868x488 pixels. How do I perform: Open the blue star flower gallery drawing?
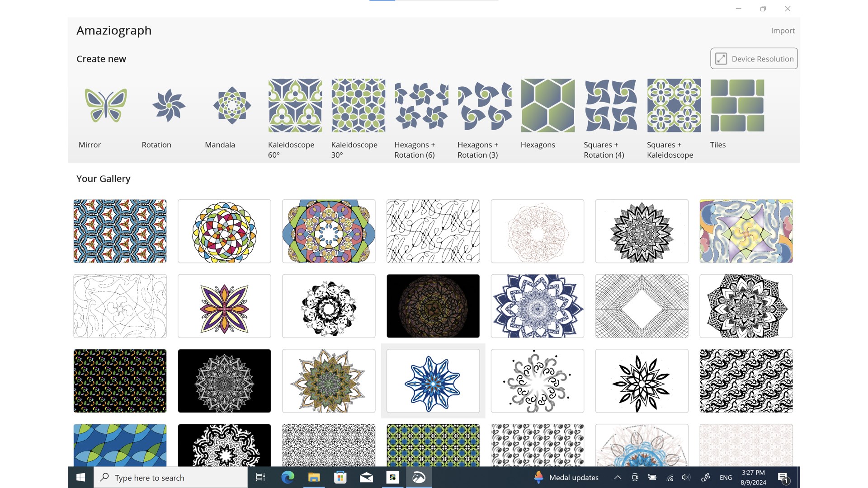pyautogui.click(x=433, y=381)
